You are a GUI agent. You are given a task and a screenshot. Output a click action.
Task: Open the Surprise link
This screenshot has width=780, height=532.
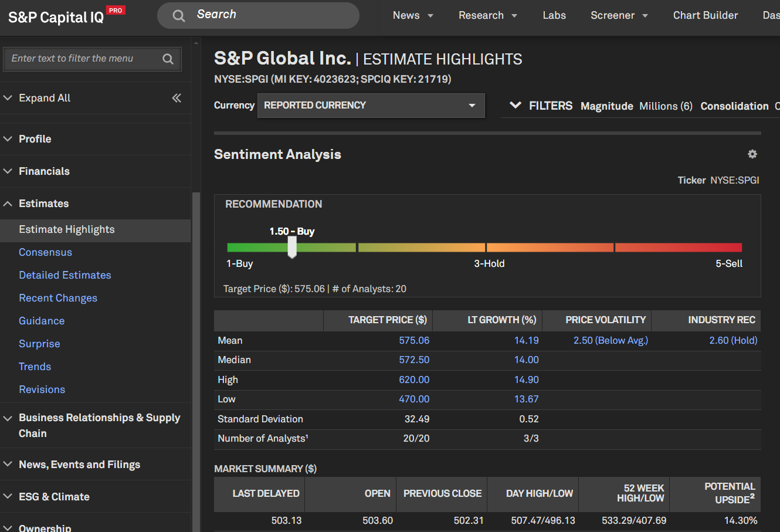(x=39, y=344)
